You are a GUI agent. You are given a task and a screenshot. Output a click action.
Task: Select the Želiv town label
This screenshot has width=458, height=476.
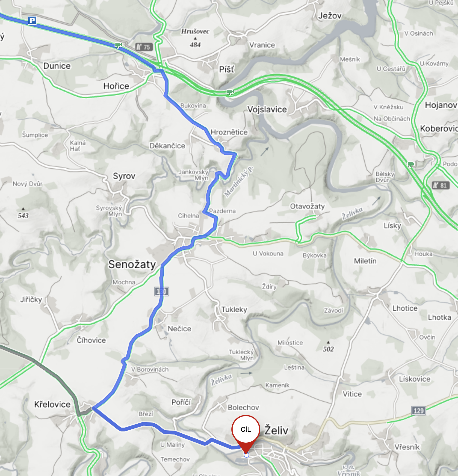276,430
